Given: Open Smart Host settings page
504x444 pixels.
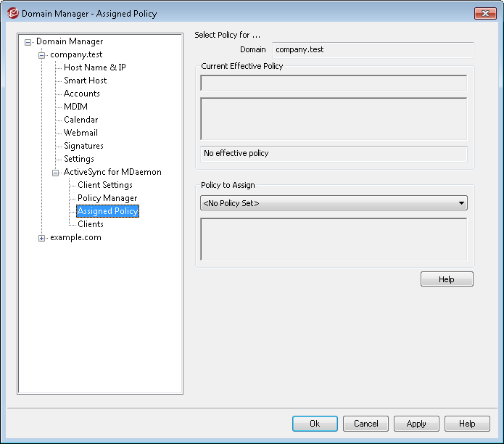Looking at the screenshot, I should (x=85, y=81).
